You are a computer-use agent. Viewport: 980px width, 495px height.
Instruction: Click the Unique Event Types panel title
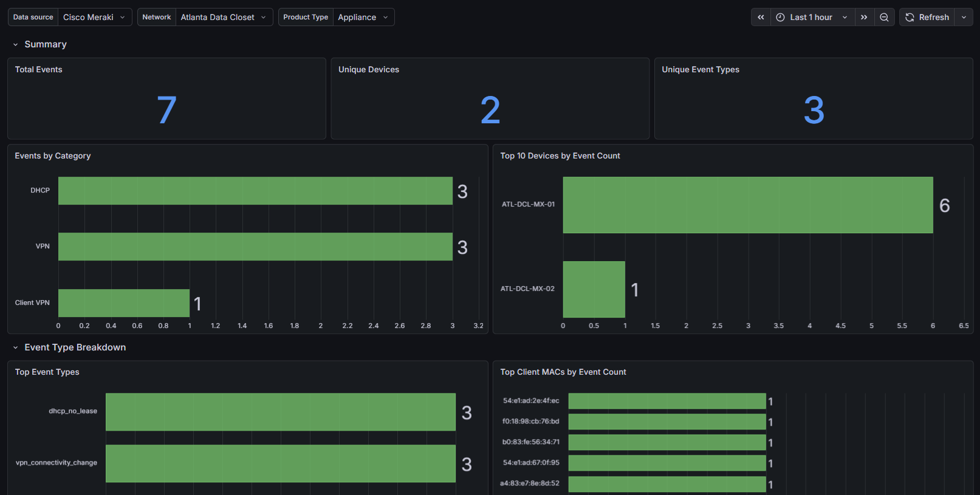tap(701, 69)
